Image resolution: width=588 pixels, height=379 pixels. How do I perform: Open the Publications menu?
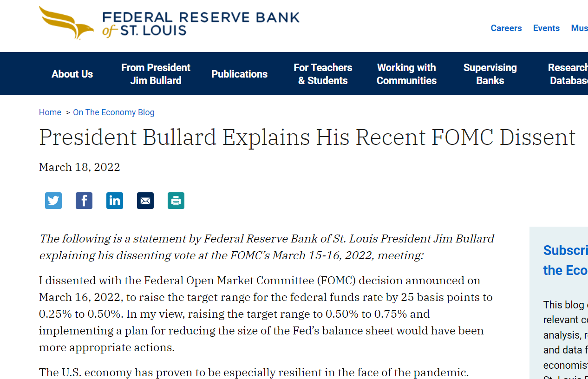pos(239,74)
